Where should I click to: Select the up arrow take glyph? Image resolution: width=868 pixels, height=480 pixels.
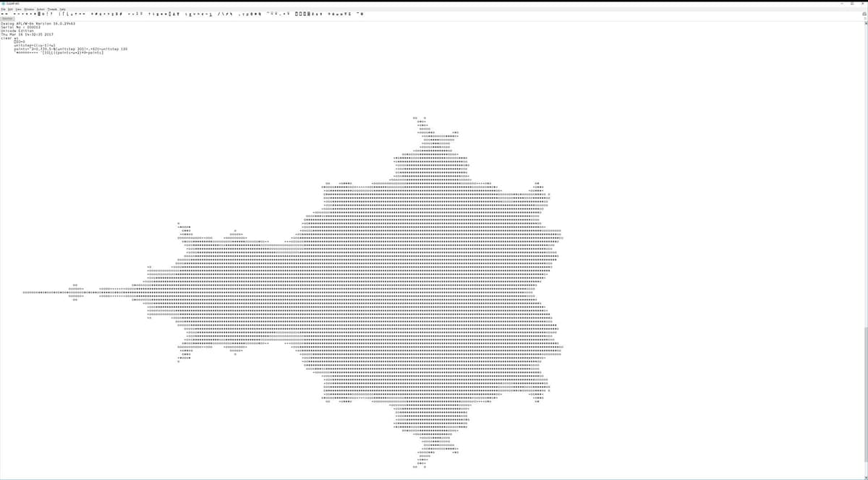149,14
